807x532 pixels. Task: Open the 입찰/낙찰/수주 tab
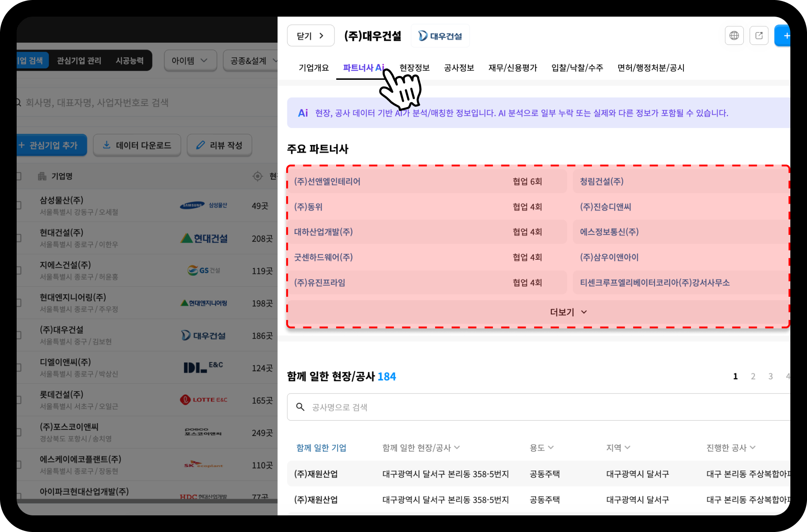click(x=577, y=68)
